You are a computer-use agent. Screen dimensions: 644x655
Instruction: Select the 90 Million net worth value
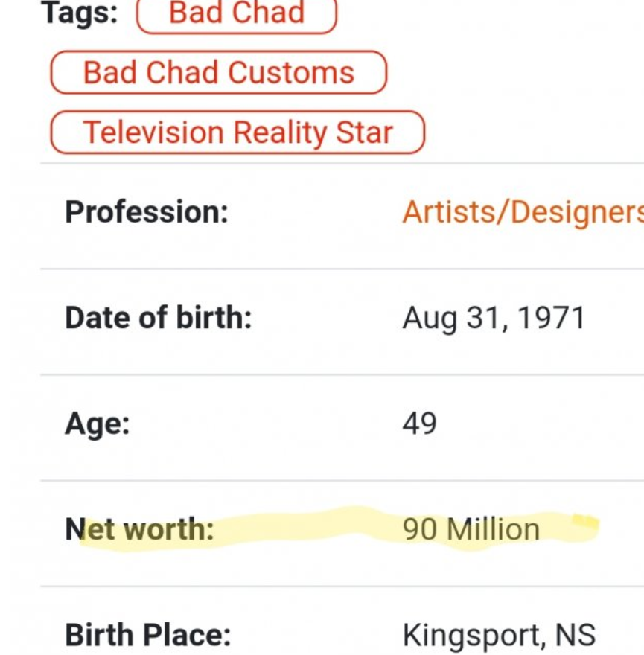(471, 529)
